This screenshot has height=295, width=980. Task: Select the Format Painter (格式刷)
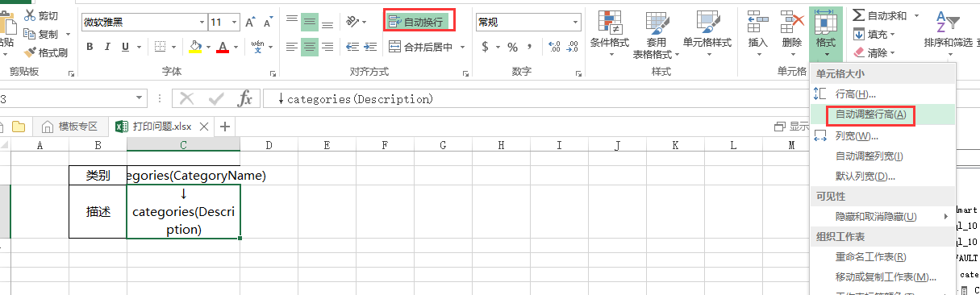coord(47,52)
